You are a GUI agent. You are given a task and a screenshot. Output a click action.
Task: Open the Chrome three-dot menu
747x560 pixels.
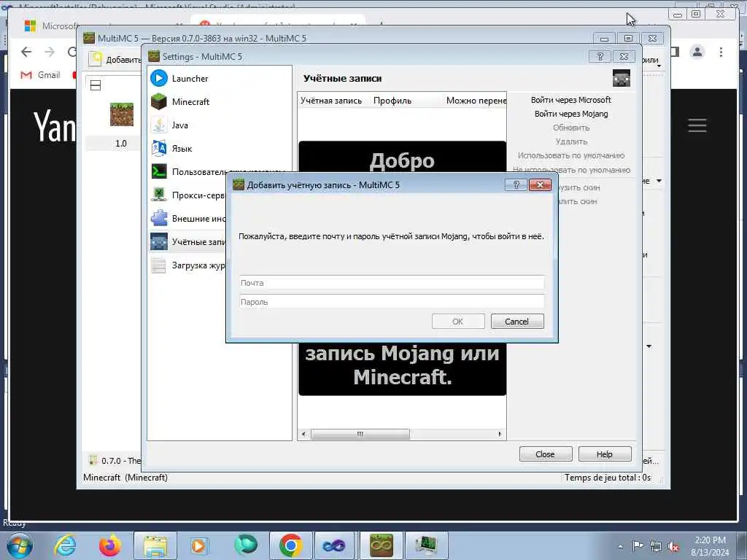[x=721, y=52]
